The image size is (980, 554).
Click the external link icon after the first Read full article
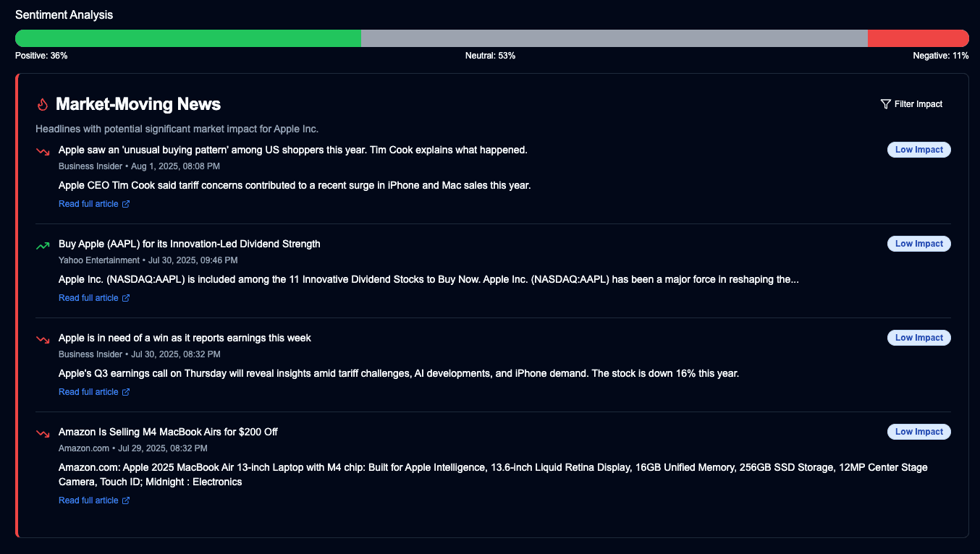125,204
